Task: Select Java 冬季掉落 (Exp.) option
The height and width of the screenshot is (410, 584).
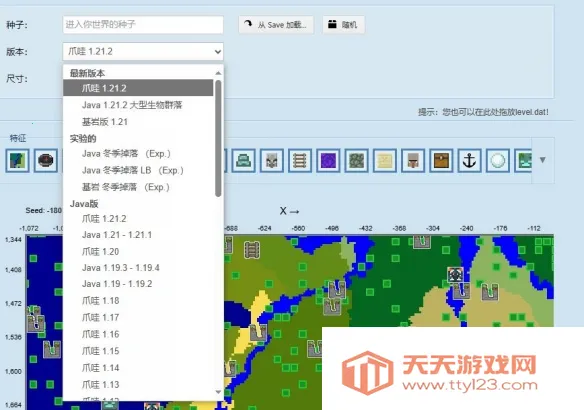Action: pyautogui.click(x=138, y=153)
